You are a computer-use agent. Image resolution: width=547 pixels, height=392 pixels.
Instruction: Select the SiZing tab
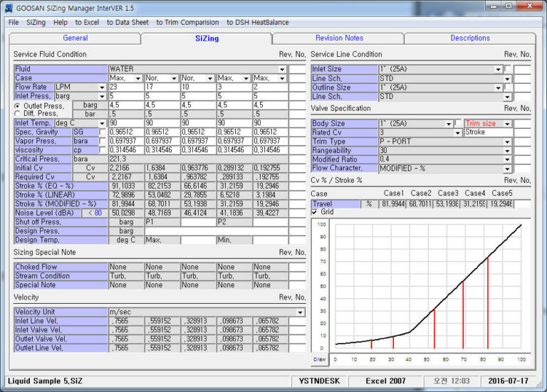[x=207, y=38]
